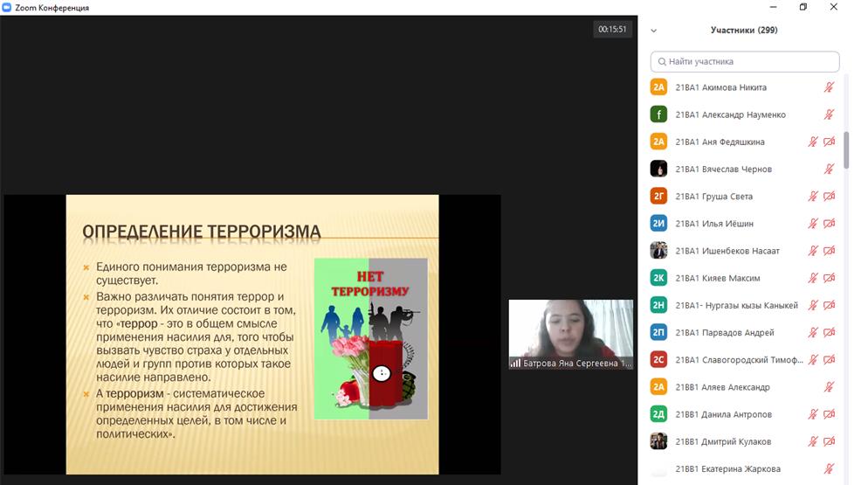
Task: Click muted mic icon for Нургазы кызы Каныкей
Action: (813, 305)
